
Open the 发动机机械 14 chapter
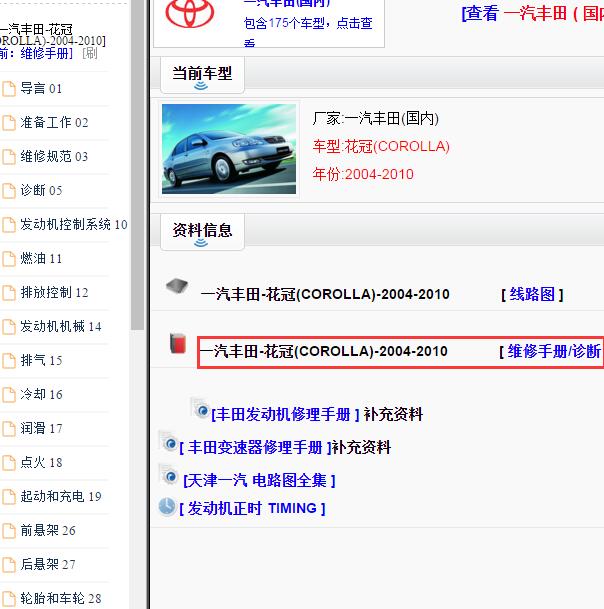[x=61, y=327]
